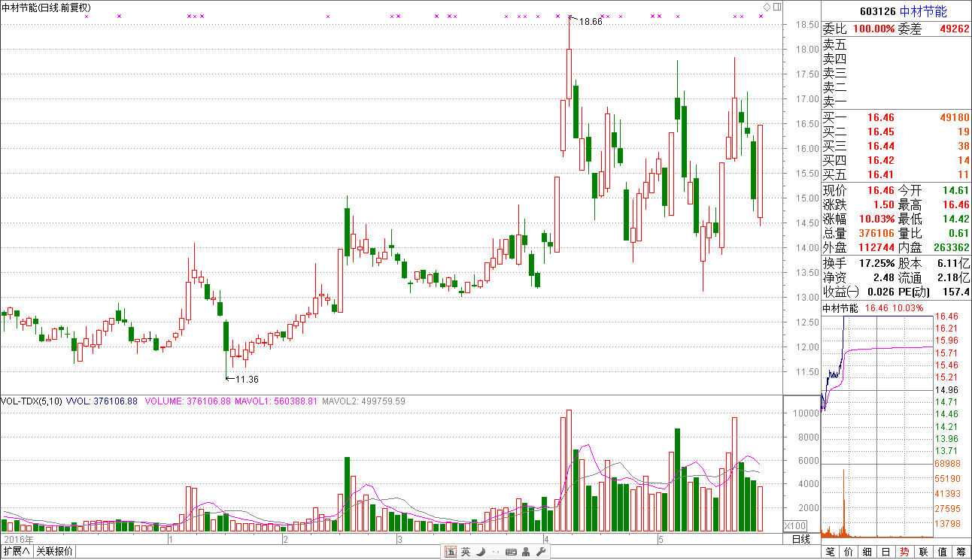Click the '买四' bid price 16.42

880,160
